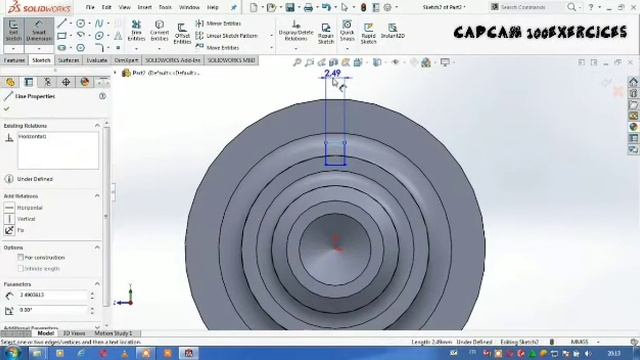Open the FeatureManager design tree tab
This screenshot has width=640, height=360.
[10, 82]
